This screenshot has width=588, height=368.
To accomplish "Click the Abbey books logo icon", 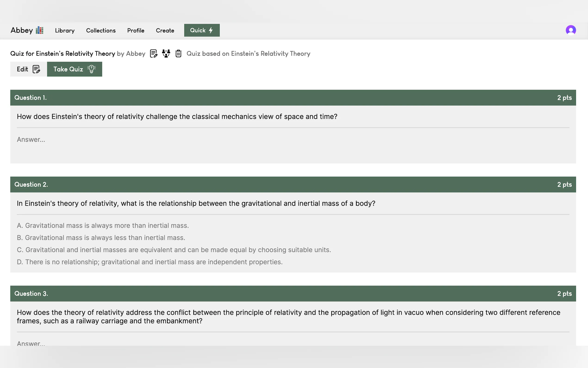I will [x=39, y=30].
